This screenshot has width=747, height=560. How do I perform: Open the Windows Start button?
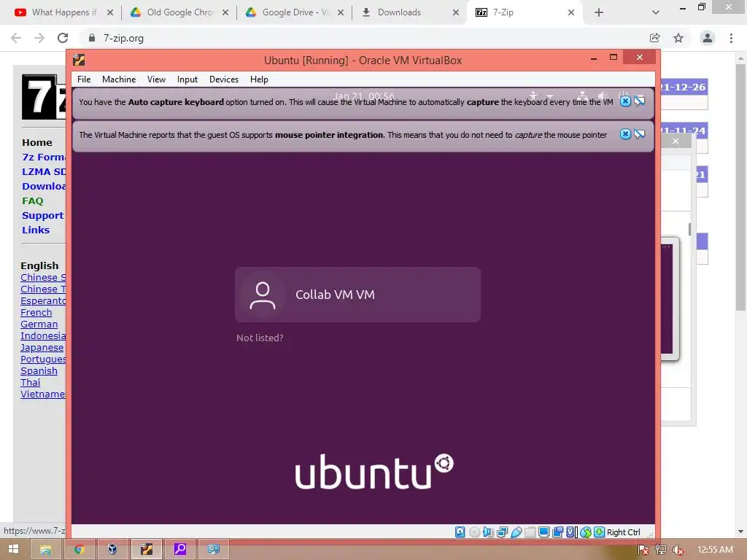click(13, 549)
